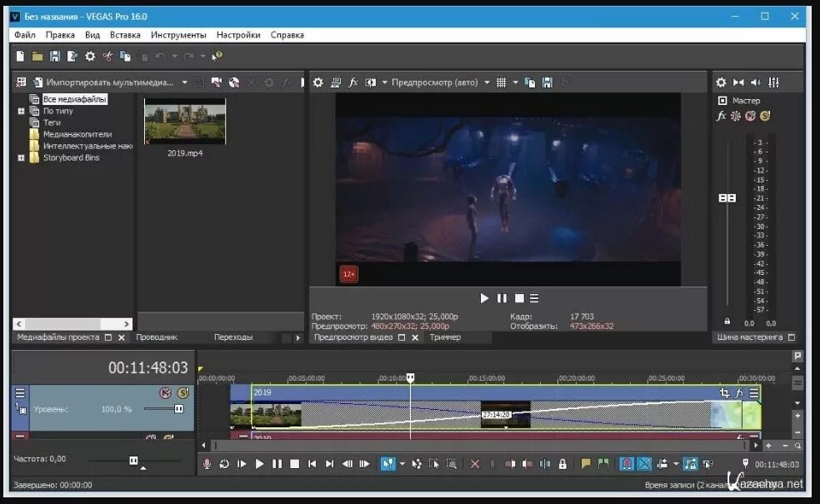Viewport: 820px width, 504px height.
Task: Enable snapping with the magnet icon
Action: point(627,464)
